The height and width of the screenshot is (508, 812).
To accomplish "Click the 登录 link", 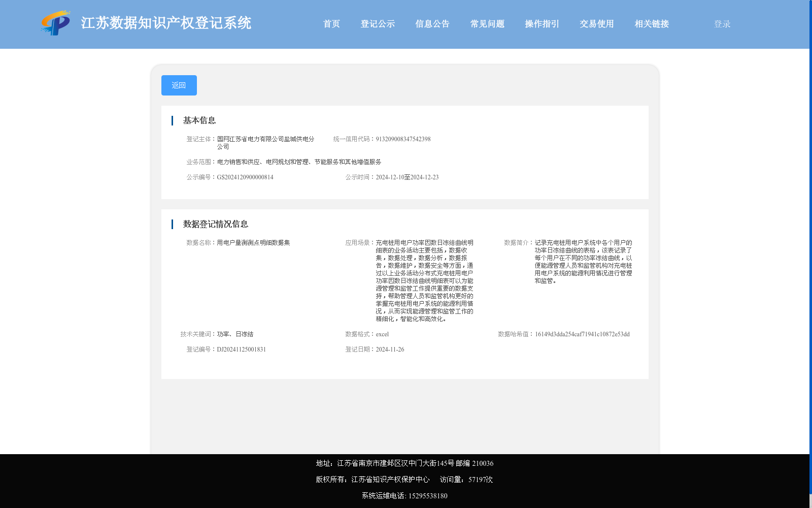I will click(x=722, y=24).
